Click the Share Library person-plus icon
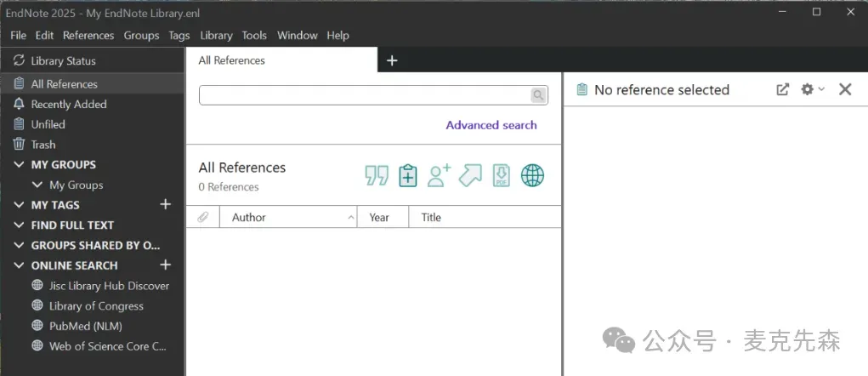The height and width of the screenshot is (376, 868). tap(439, 175)
